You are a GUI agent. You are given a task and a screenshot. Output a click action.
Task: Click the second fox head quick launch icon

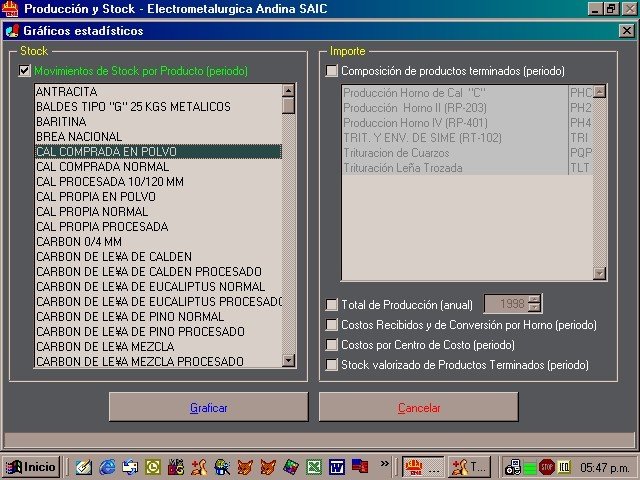[x=268, y=467]
